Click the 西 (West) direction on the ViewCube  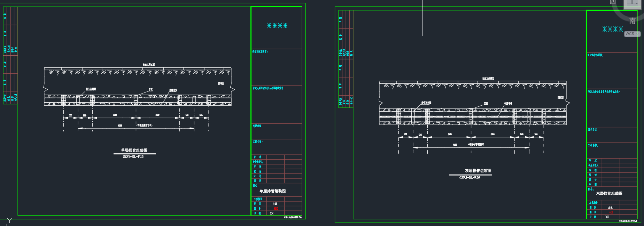point(613,2)
